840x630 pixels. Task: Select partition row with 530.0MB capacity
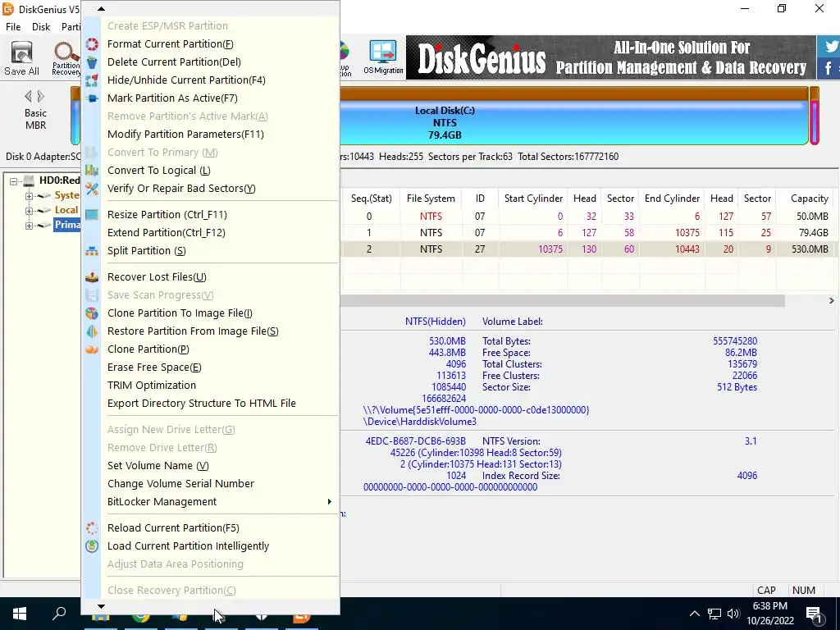click(588, 249)
